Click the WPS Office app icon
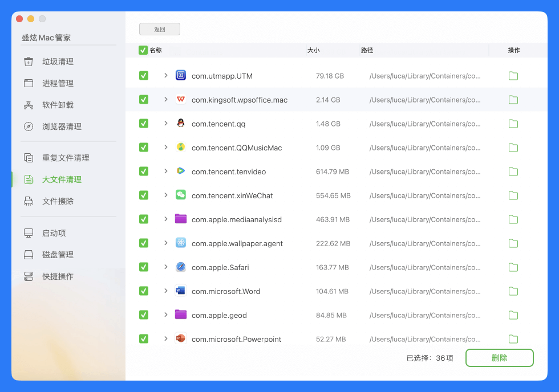Viewport: 559px width, 392px height. [181, 100]
